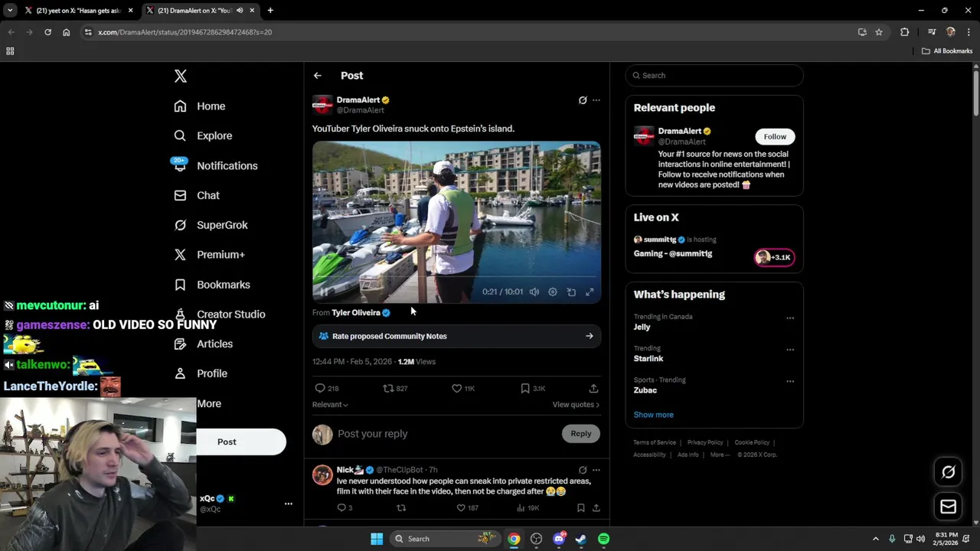The image size is (980, 551).
Task: Share Nick's reply
Action: (x=596, y=508)
